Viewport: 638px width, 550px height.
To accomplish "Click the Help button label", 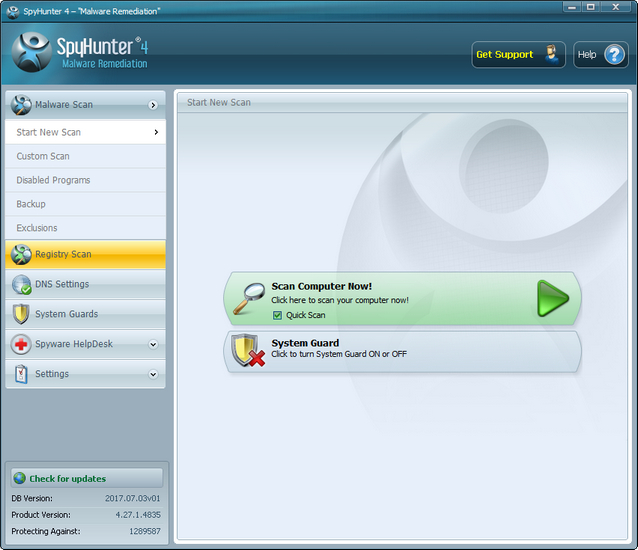I will coord(587,55).
